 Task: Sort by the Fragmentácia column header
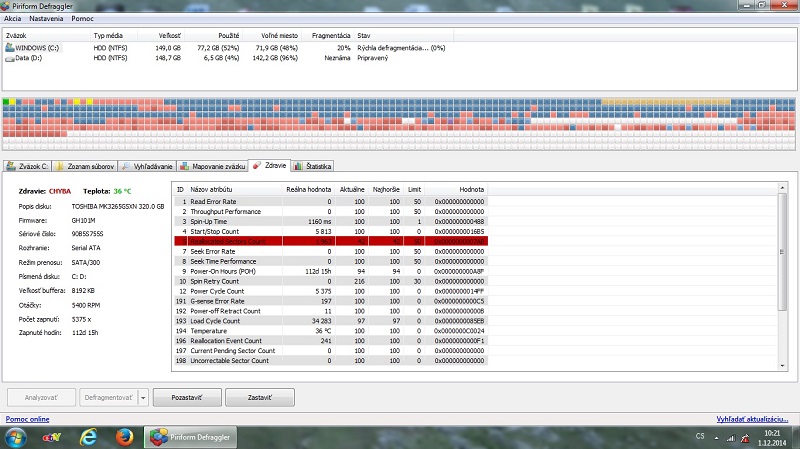coord(328,36)
